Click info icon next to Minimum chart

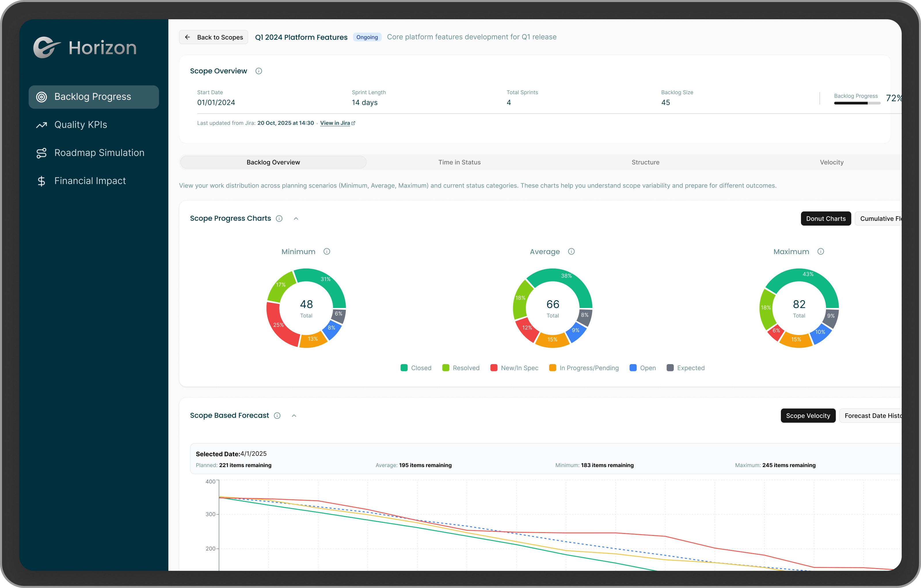(x=327, y=251)
